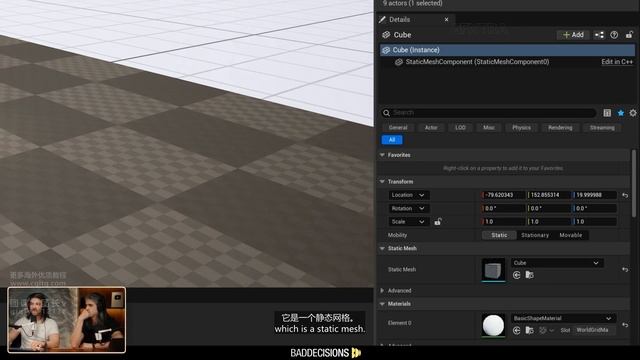This screenshot has height=360, width=640.
Task: Toggle the Details panel lock icon
Action: pyautogui.click(x=629, y=35)
